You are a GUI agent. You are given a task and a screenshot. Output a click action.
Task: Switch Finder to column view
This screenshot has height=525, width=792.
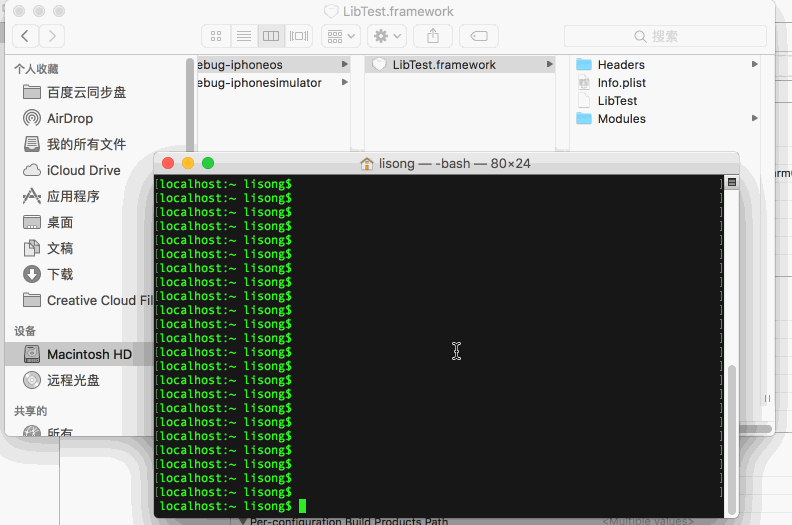coord(271,36)
